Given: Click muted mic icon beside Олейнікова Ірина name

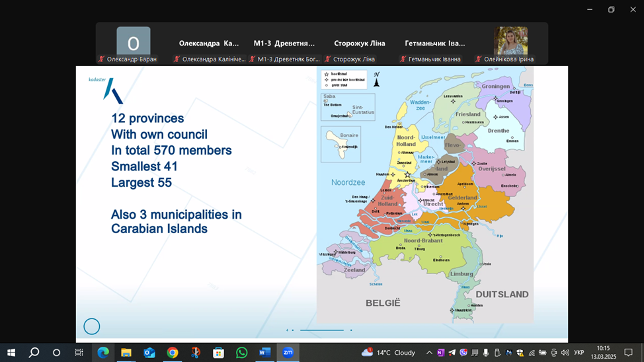Looking at the screenshot, I should click(x=479, y=59).
